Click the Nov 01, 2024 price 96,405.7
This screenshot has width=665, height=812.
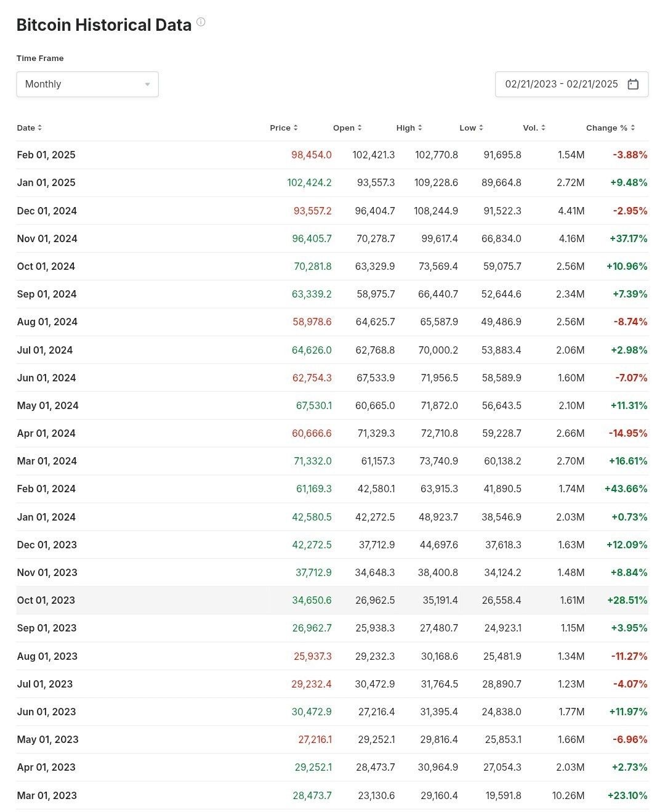pos(312,238)
